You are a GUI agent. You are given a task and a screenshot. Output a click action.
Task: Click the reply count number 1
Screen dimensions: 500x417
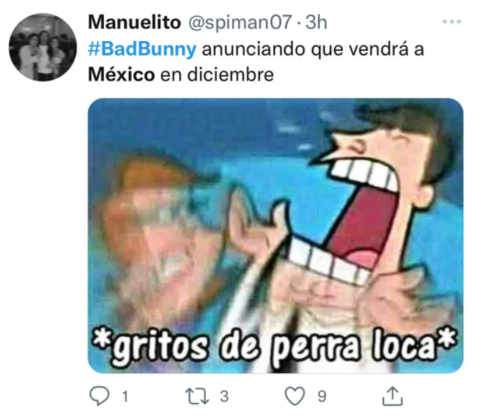(x=125, y=397)
